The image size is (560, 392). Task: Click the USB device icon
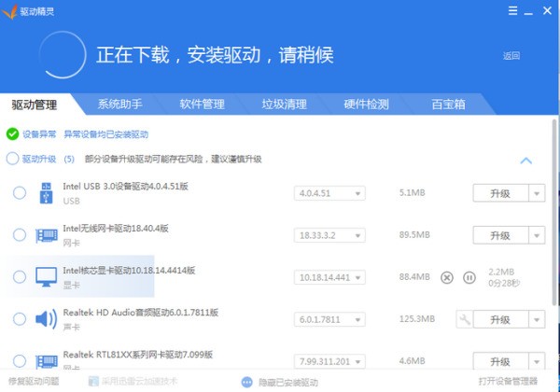click(x=47, y=193)
